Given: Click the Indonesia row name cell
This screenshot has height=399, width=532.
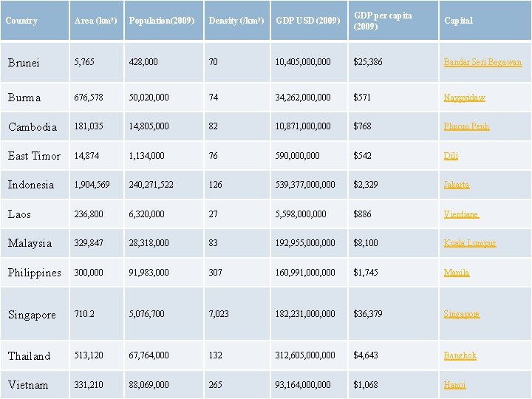Looking at the screenshot, I should point(31,185).
